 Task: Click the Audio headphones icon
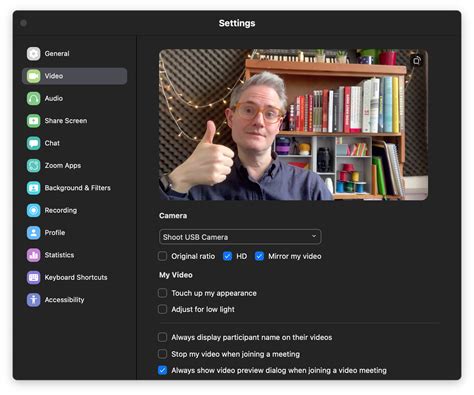pyautogui.click(x=33, y=98)
